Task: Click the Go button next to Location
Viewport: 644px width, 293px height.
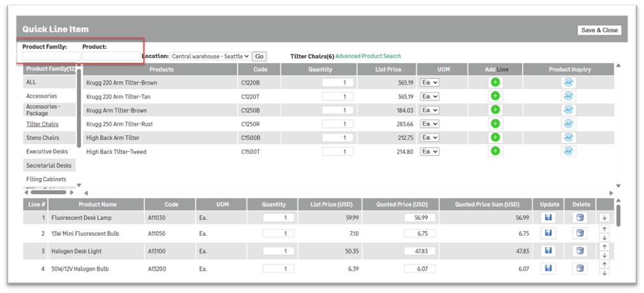Action: click(259, 56)
